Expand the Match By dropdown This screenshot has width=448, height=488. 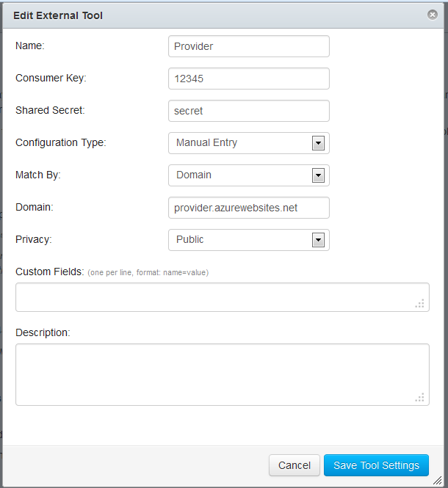tap(248, 175)
